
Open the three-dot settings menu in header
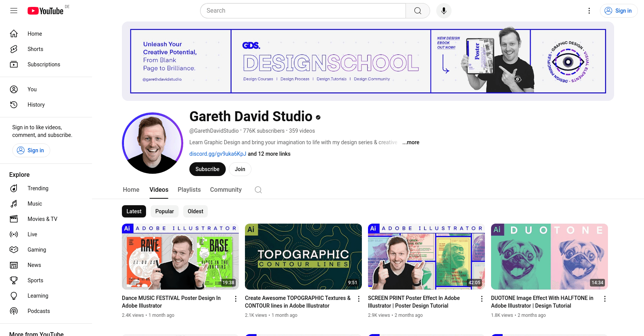point(589,11)
